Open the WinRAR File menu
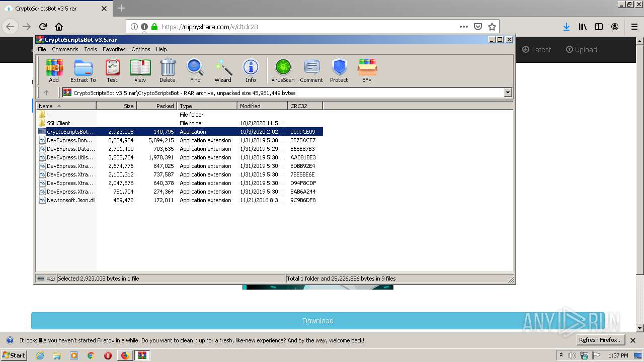Image resolution: width=644 pixels, height=362 pixels. click(42, 49)
